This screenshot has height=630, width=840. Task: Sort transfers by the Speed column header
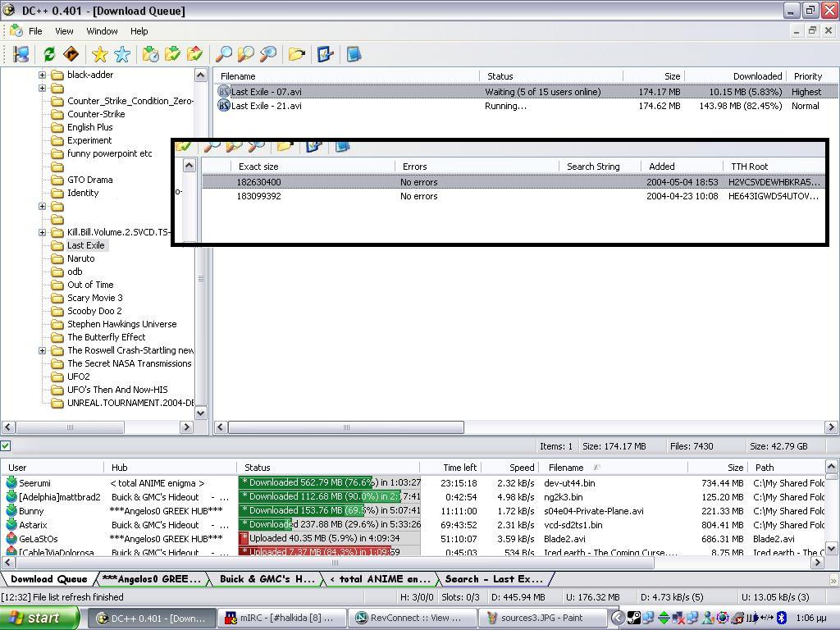click(x=509, y=467)
